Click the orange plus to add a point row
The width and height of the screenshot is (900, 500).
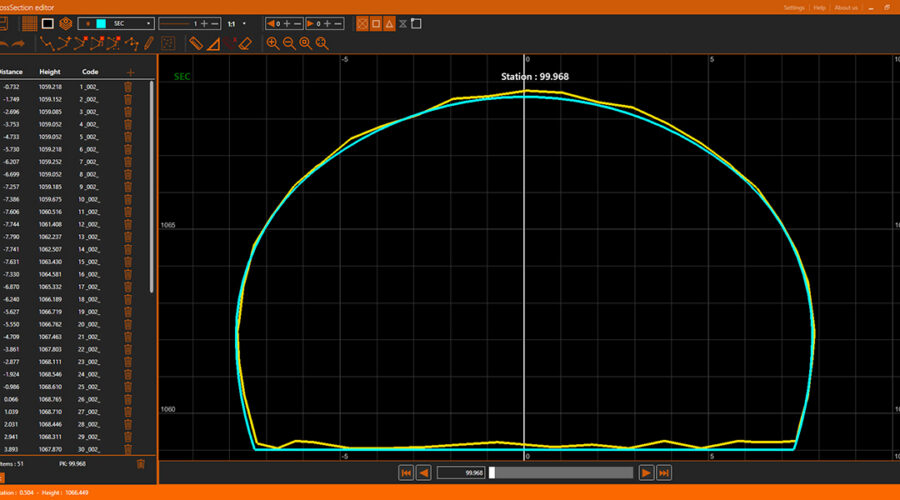click(130, 72)
